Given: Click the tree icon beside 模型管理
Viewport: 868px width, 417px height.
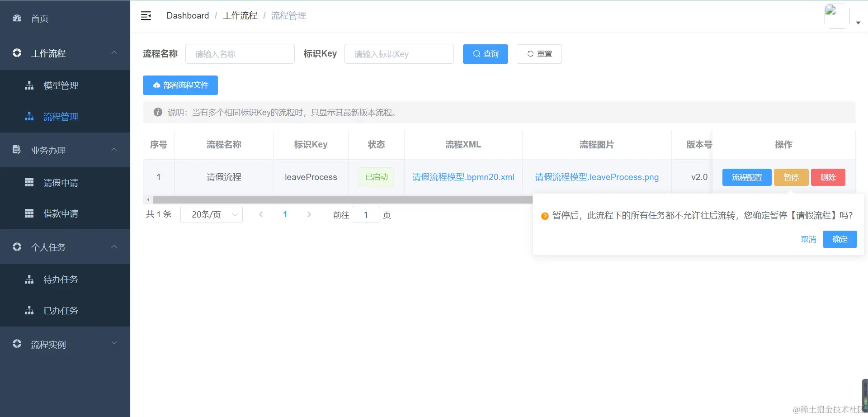Looking at the screenshot, I should (x=29, y=85).
